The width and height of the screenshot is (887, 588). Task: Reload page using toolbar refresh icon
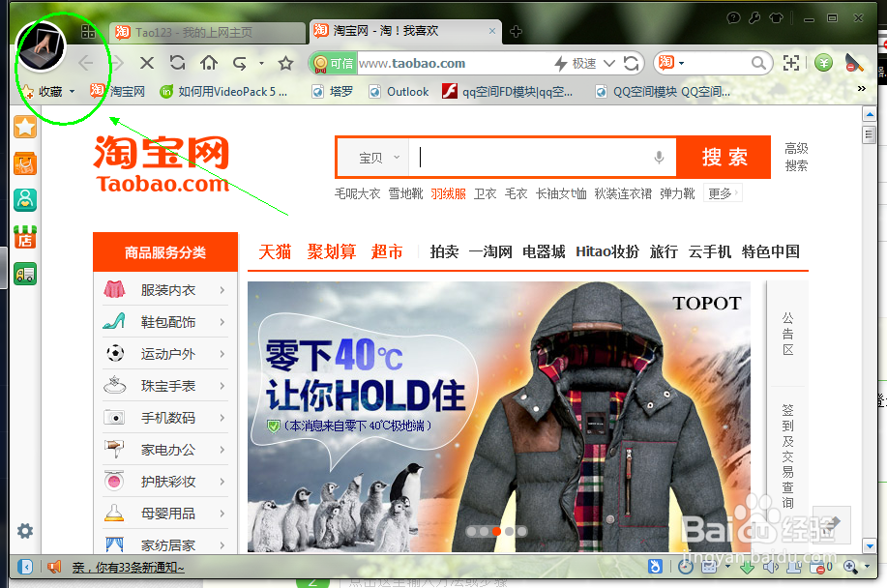click(178, 63)
